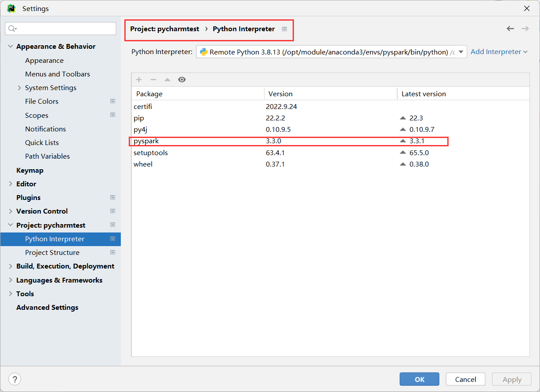Click the uninstall package minus icon
The height and width of the screenshot is (392, 540).
[153, 80]
